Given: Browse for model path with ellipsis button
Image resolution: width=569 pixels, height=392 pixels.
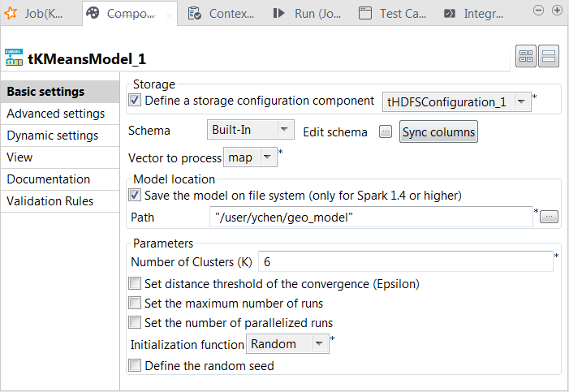Looking at the screenshot, I should tap(550, 217).
